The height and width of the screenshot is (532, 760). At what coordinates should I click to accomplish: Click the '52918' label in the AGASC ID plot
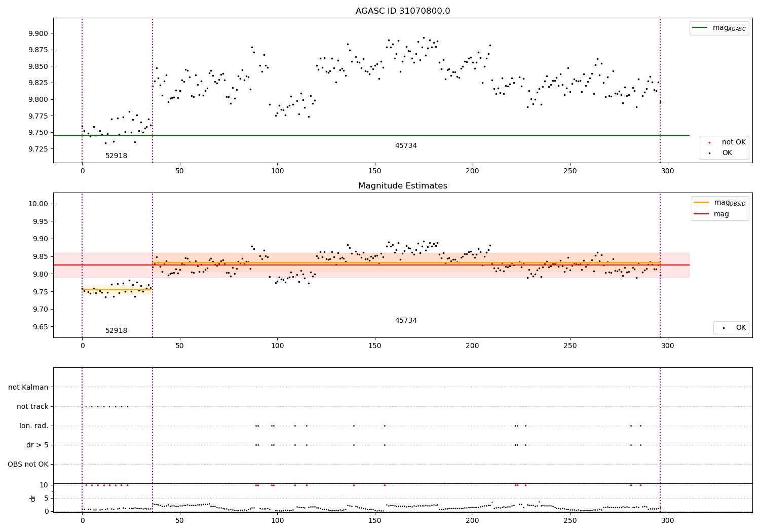click(117, 156)
